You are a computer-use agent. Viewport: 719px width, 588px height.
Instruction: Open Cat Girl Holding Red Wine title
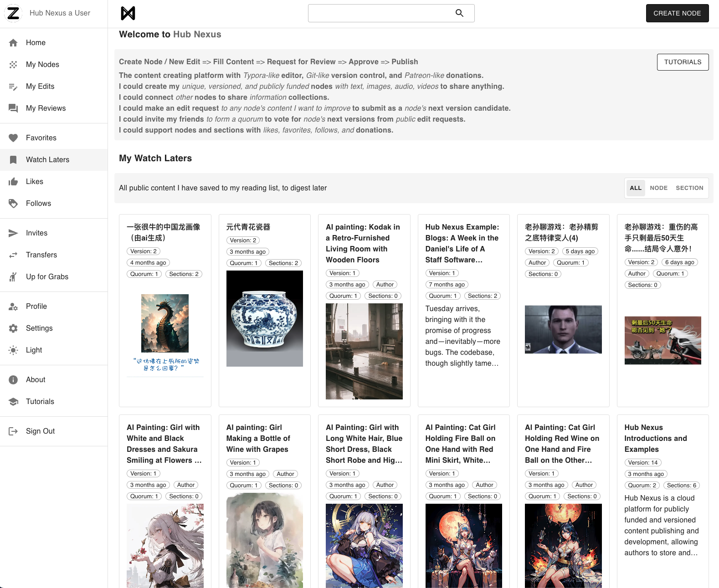tap(562, 444)
